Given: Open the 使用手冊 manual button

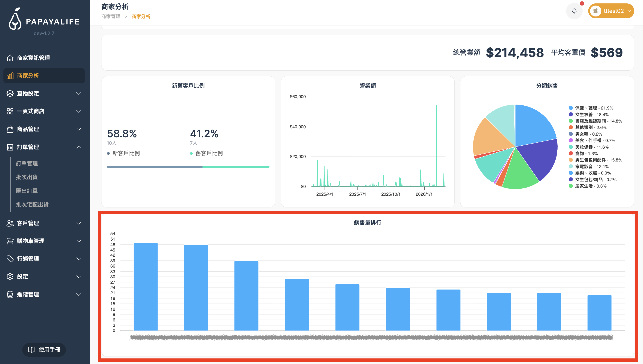Looking at the screenshot, I should click(44, 349).
